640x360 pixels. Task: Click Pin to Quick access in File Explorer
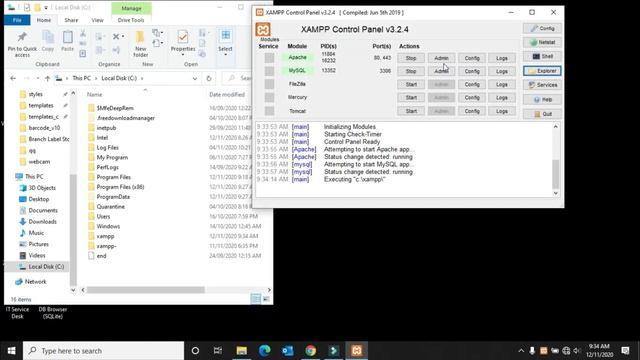22,44
